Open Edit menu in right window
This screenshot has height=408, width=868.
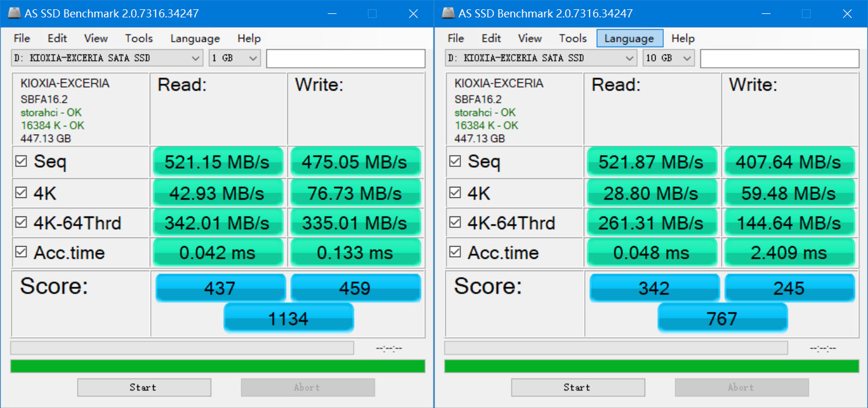click(491, 38)
